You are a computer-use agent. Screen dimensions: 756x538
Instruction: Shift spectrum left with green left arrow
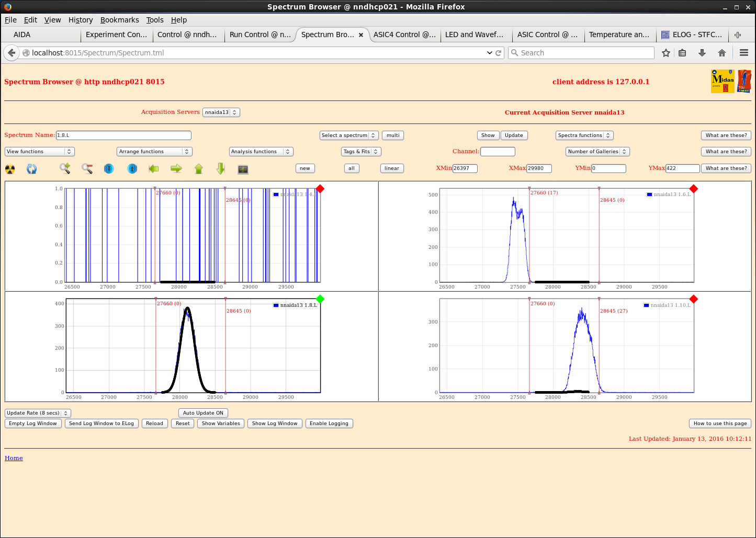point(154,168)
